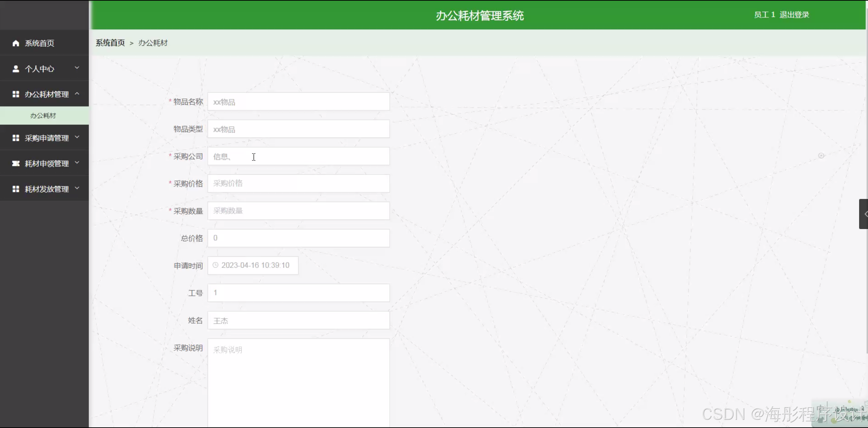Expand the 个人中心 menu chevron
868x428 pixels.
coord(77,68)
